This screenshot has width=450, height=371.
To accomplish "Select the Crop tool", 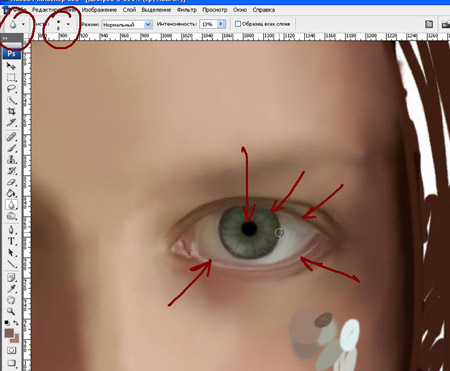I will point(11,111).
